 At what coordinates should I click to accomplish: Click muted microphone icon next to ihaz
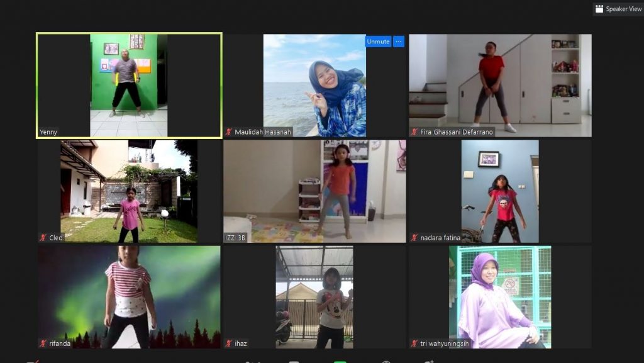tap(229, 343)
